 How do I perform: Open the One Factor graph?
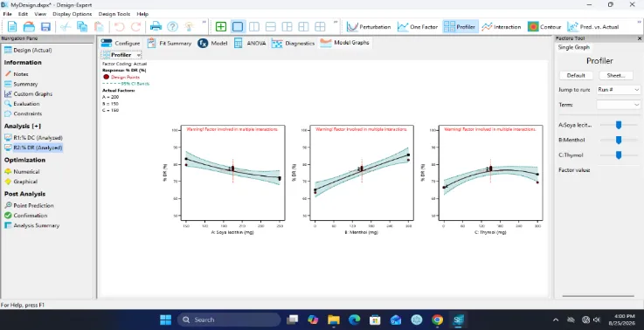click(x=418, y=27)
